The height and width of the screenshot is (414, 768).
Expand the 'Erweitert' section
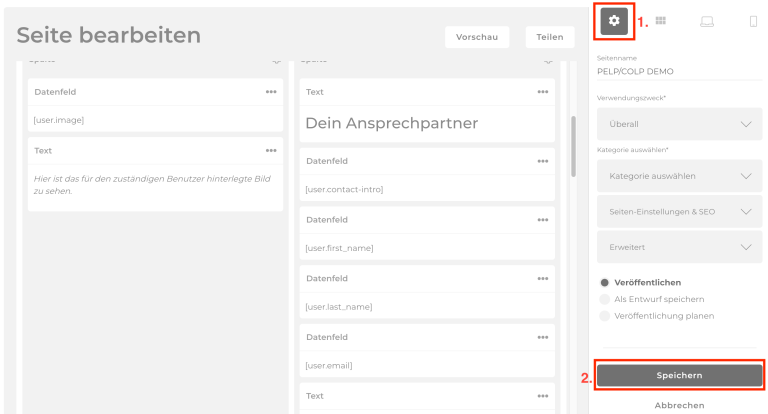pos(679,246)
